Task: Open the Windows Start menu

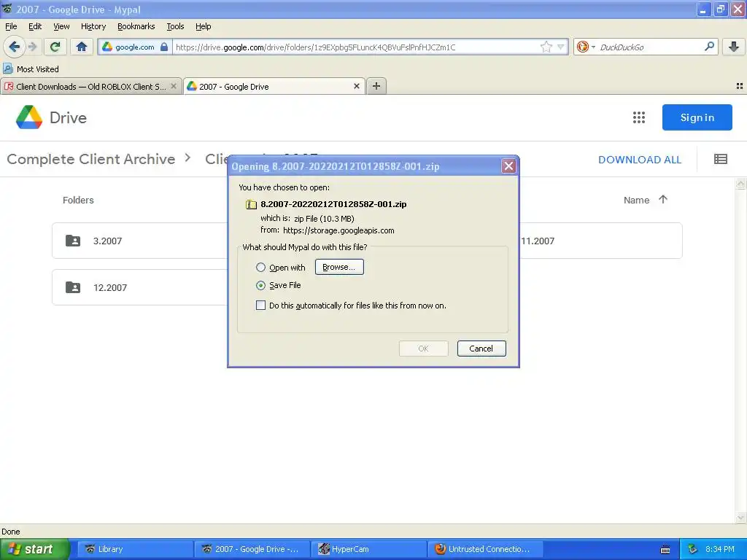Action: point(35,549)
